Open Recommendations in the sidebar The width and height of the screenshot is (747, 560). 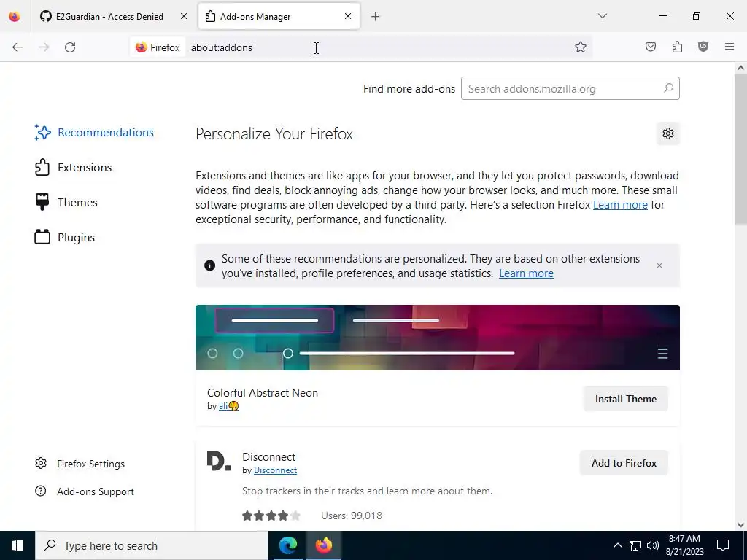(x=94, y=133)
